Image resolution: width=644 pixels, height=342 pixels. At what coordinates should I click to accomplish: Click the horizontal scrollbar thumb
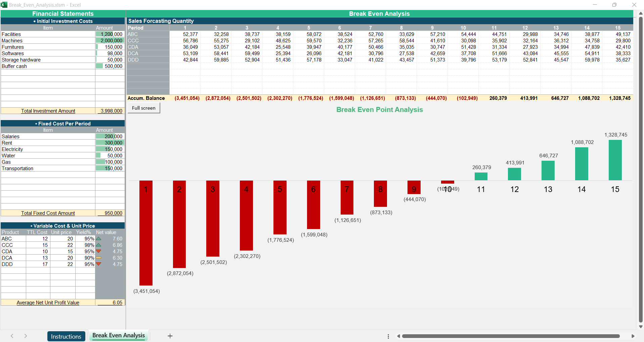coord(511,336)
